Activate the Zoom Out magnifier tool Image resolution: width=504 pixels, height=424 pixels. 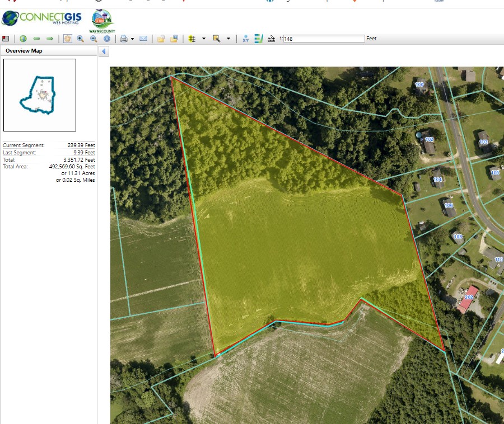click(x=94, y=39)
